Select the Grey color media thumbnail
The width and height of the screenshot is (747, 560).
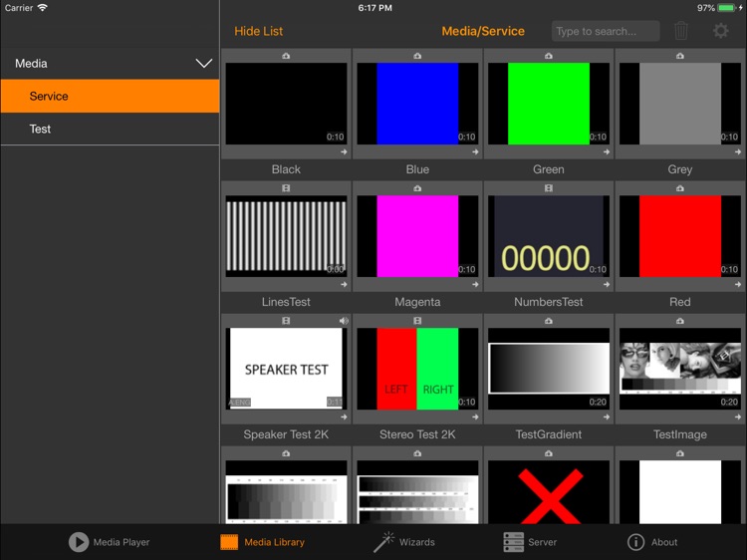coord(680,104)
